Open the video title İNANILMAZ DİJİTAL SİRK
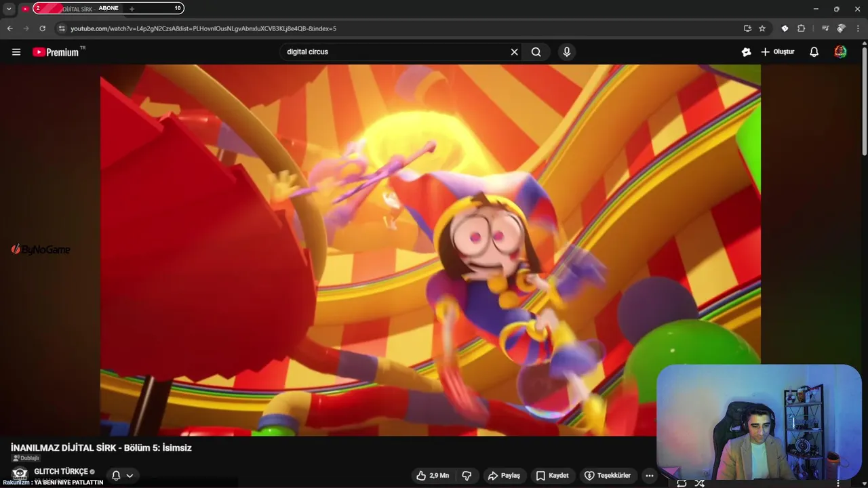Image resolution: width=868 pixels, height=488 pixels. click(101, 448)
